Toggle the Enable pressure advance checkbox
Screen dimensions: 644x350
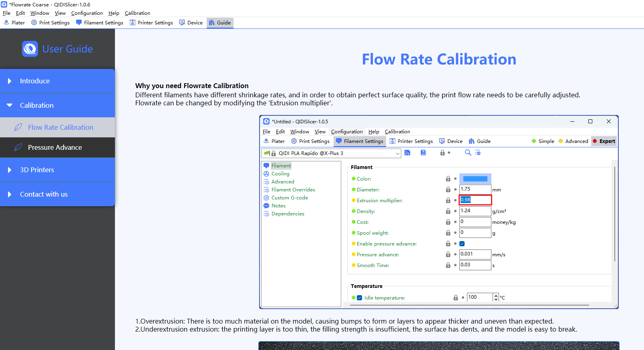[462, 244]
